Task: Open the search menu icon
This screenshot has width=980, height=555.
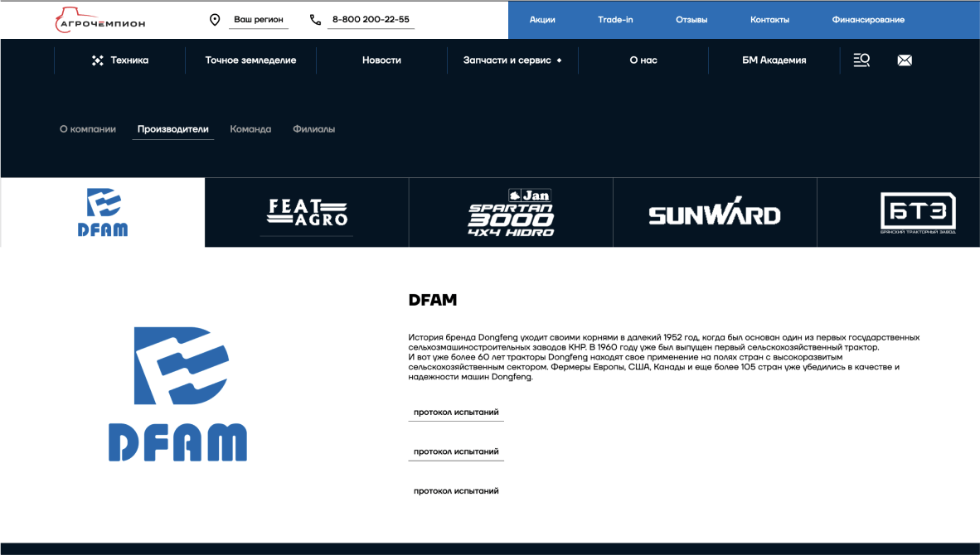Action: click(861, 60)
